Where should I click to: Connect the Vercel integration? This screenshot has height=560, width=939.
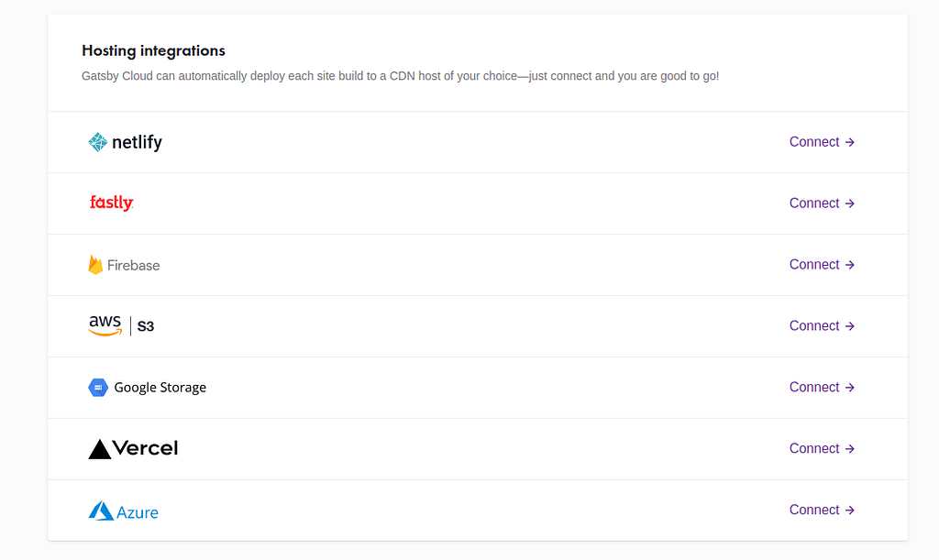(822, 449)
